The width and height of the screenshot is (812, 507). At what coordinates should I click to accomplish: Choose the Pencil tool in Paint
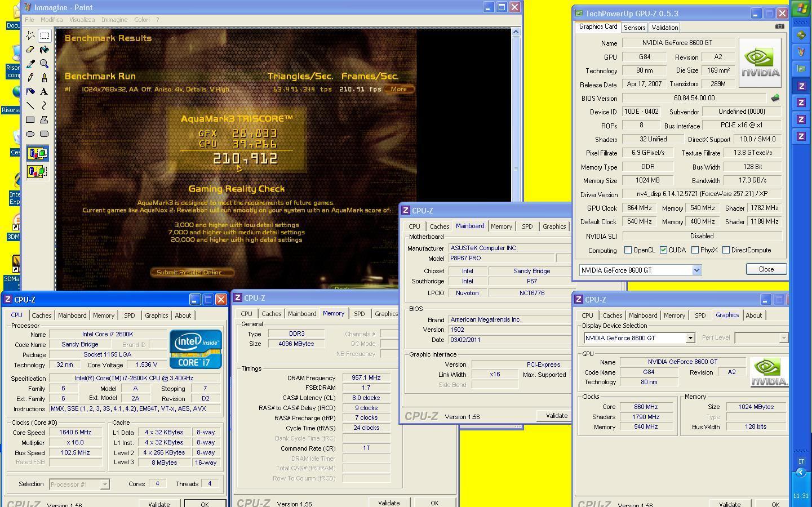[30, 78]
